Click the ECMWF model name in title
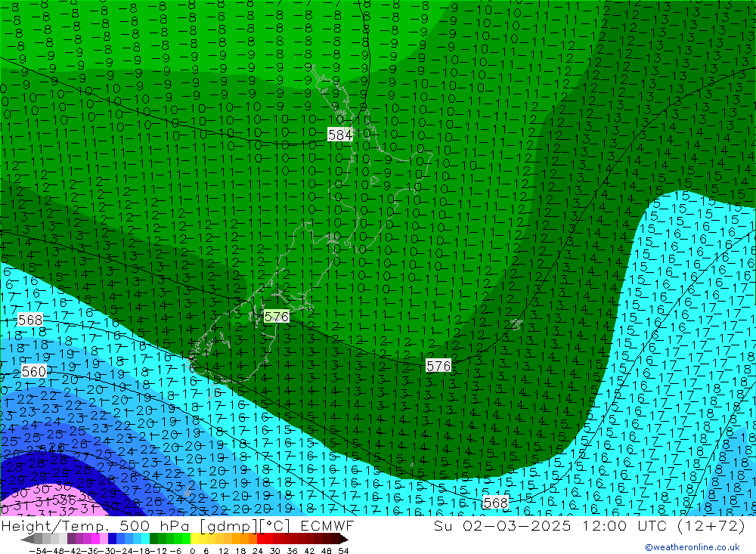Screen dimensions: 756x554 [327, 525]
